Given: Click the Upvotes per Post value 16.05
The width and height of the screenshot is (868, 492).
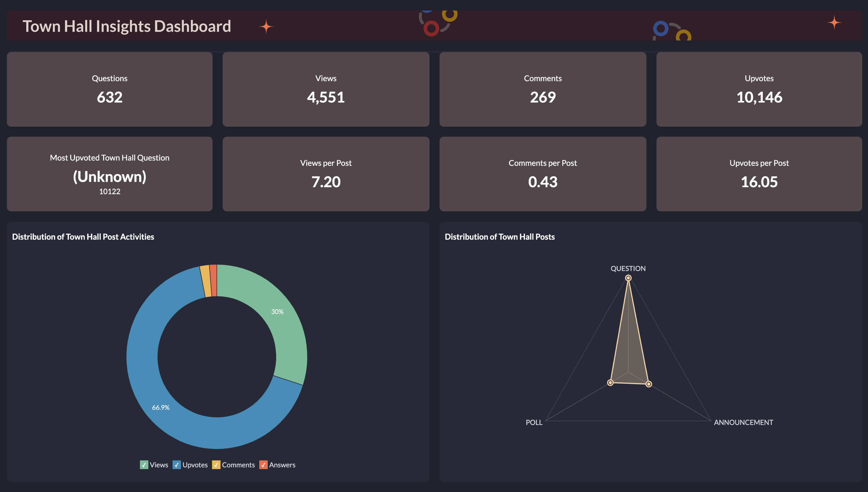Looking at the screenshot, I should [x=758, y=181].
